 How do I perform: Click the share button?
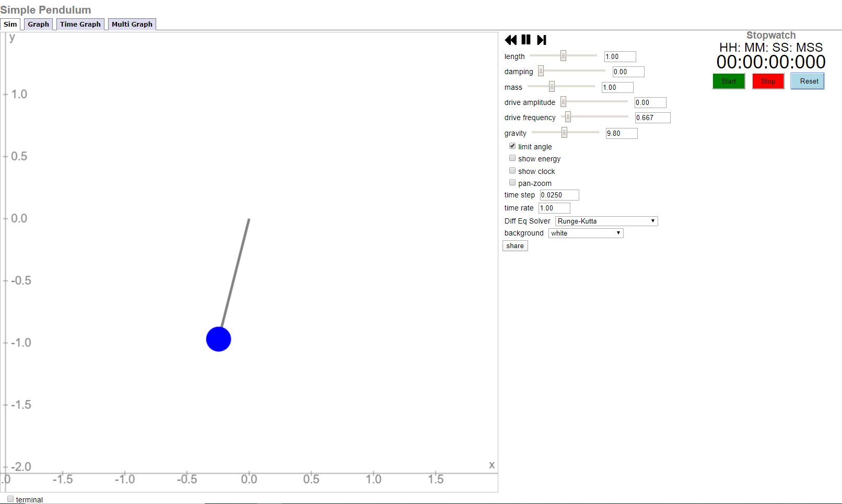click(x=514, y=245)
